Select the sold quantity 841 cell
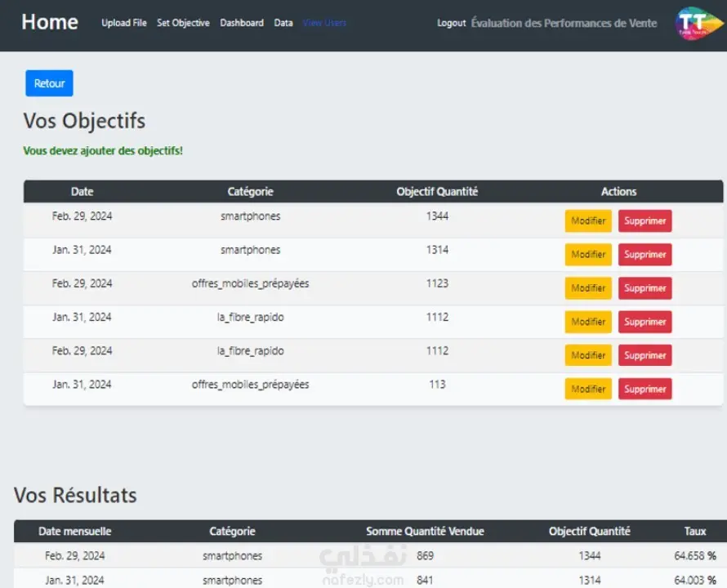This screenshot has width=727, height=588. click(x=425, y=580)
